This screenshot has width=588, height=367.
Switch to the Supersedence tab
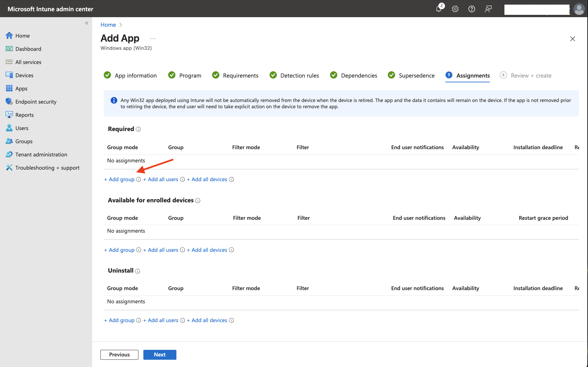(x=417, y=75)
